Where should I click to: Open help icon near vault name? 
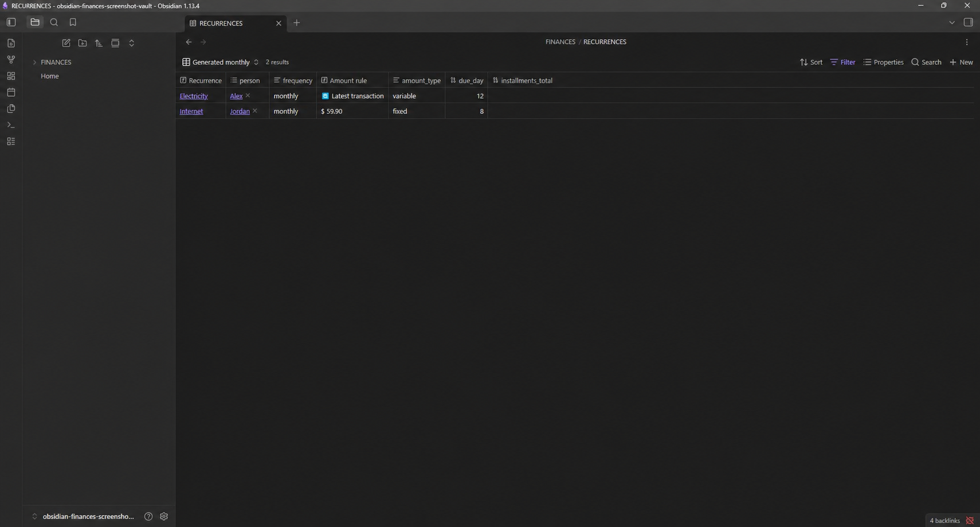[x=148, y=517]
